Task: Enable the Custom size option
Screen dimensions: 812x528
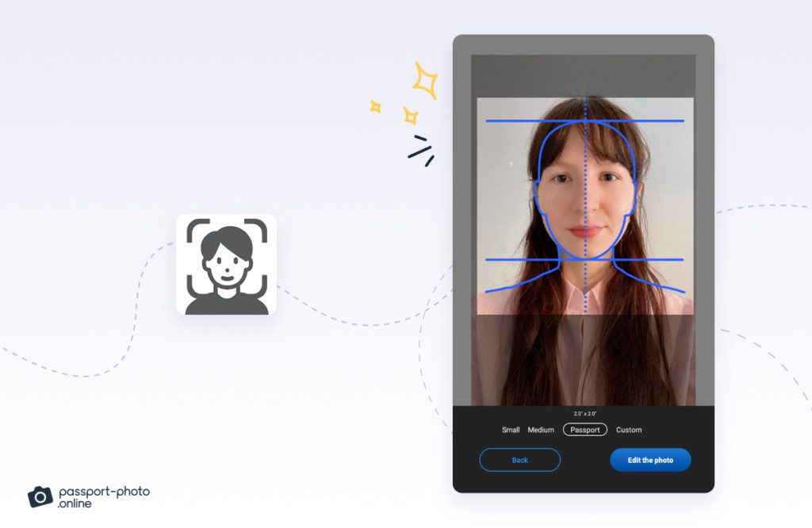Action: [629, 430]
